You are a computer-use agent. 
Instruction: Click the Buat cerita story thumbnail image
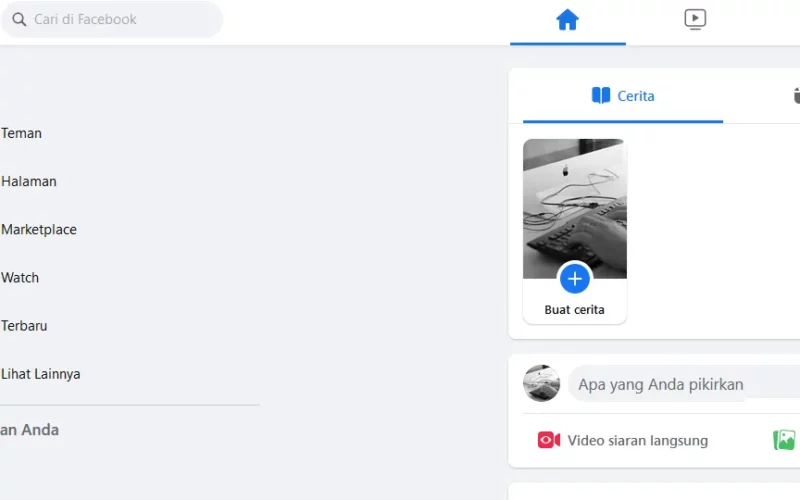point(575,209)
